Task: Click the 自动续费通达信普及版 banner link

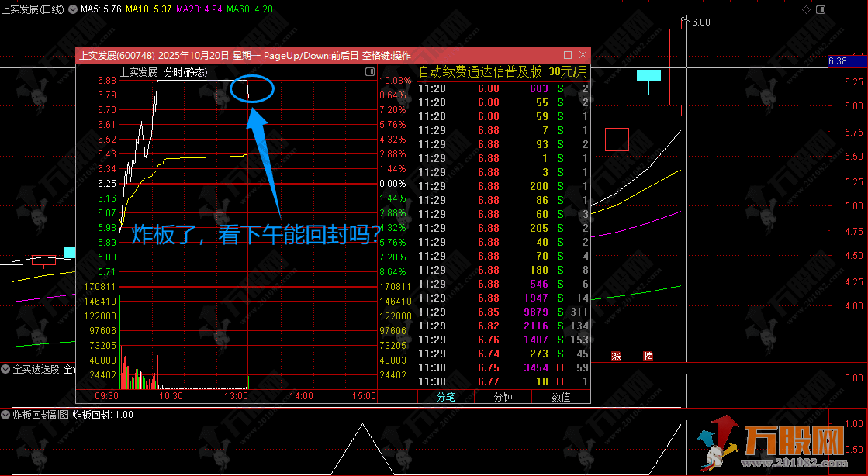Action: [x=480, y=71]
